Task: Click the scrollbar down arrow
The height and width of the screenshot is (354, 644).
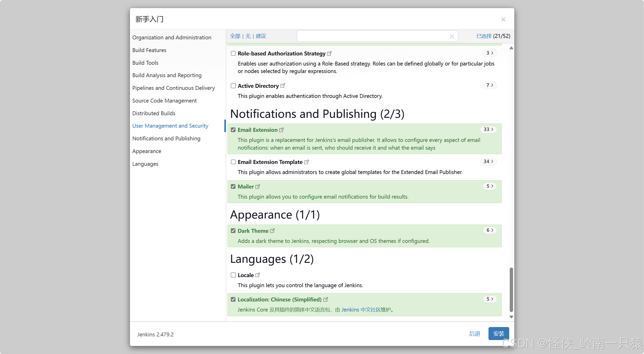Action: click(x=511, y=317)
